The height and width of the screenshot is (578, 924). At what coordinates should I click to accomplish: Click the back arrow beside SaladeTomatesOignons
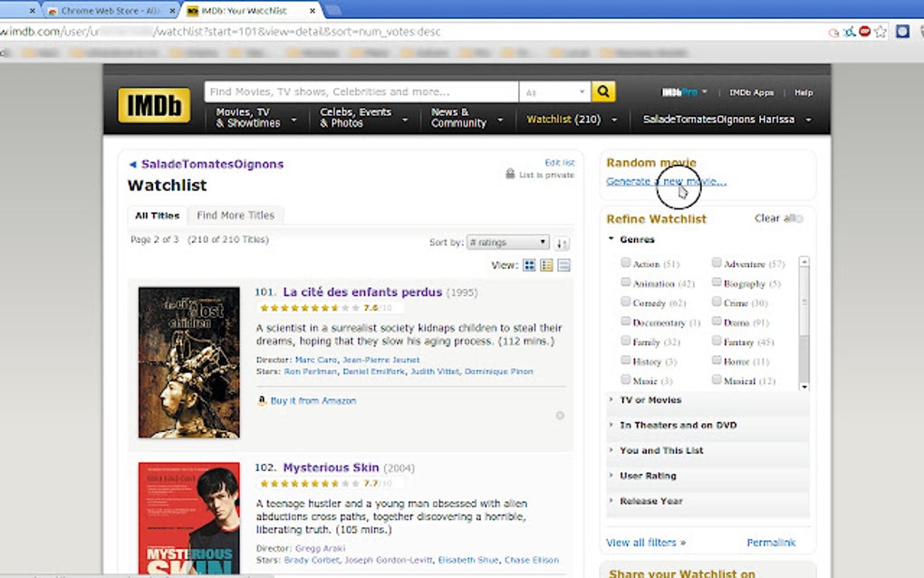[x=132, y=164]
